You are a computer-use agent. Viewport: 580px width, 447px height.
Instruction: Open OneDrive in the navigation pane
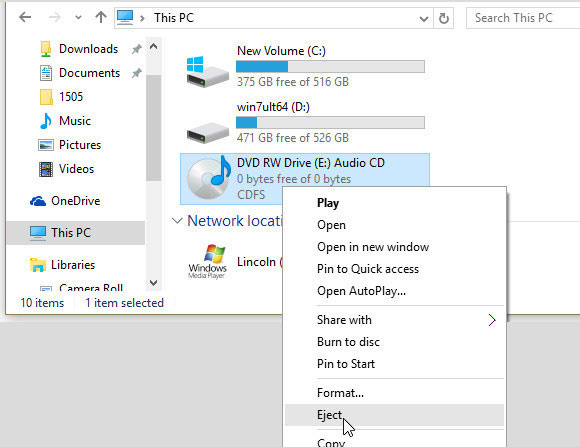coord(76,201)
